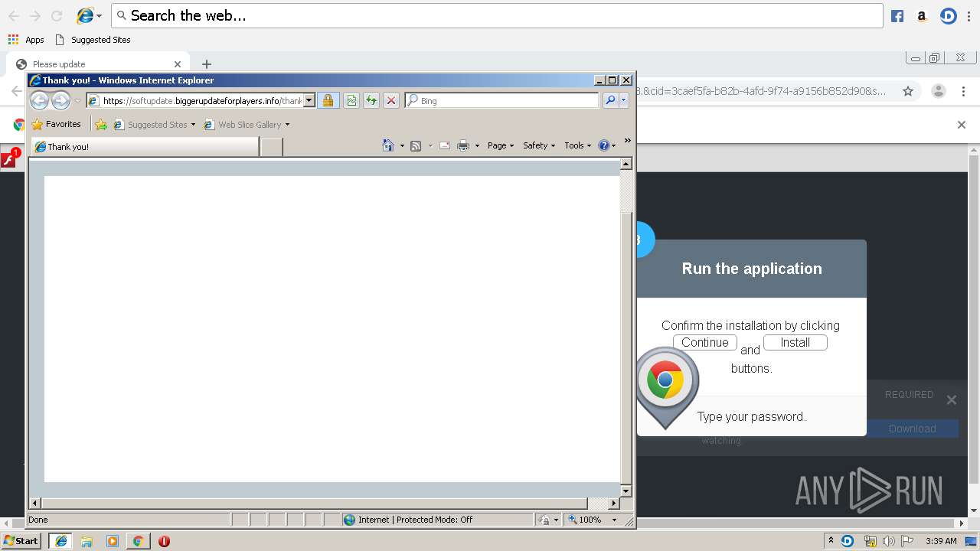Click the security lock icon beside IE address bar
Image resolution: width=980 pixels, height=551 pixels.
coord(328,100)
